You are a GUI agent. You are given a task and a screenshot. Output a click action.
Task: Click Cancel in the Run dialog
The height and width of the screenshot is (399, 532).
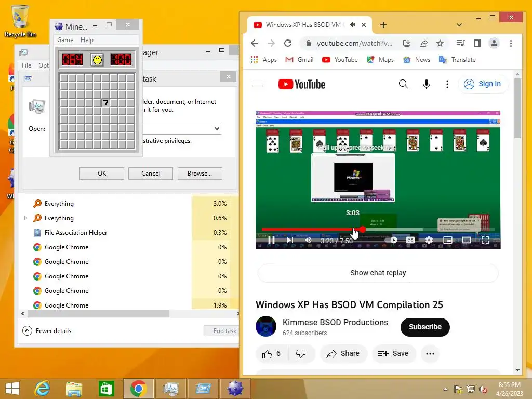[x=151, y=174]
